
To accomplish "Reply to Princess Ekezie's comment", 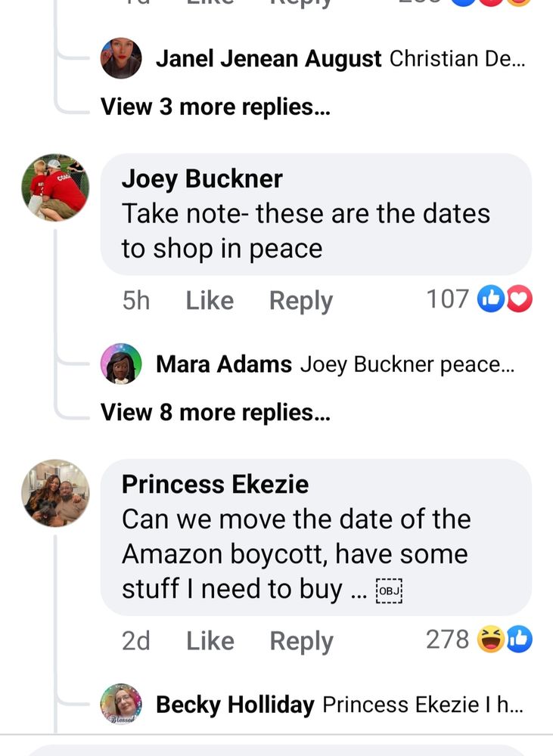I will (x=300, y=641).
